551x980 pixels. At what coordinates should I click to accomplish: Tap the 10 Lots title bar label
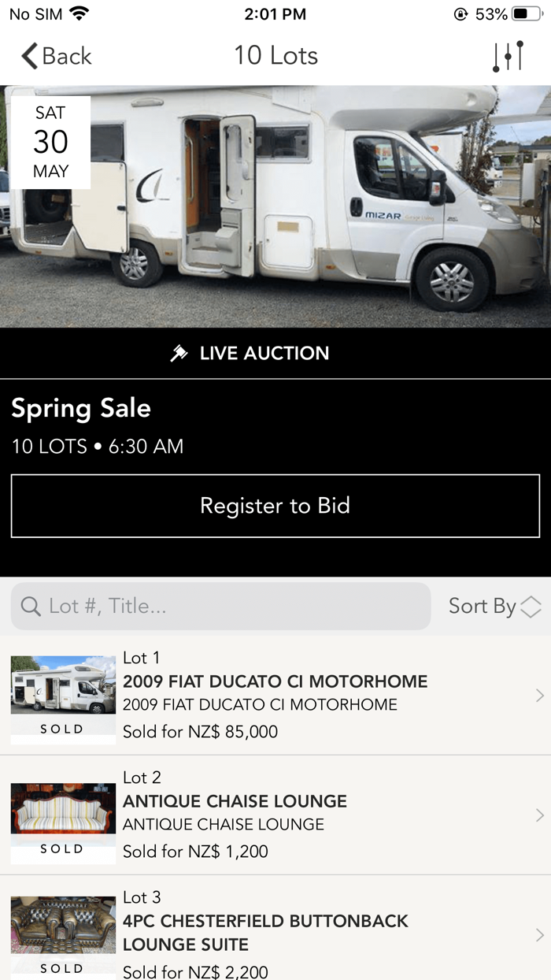(275, 55)
